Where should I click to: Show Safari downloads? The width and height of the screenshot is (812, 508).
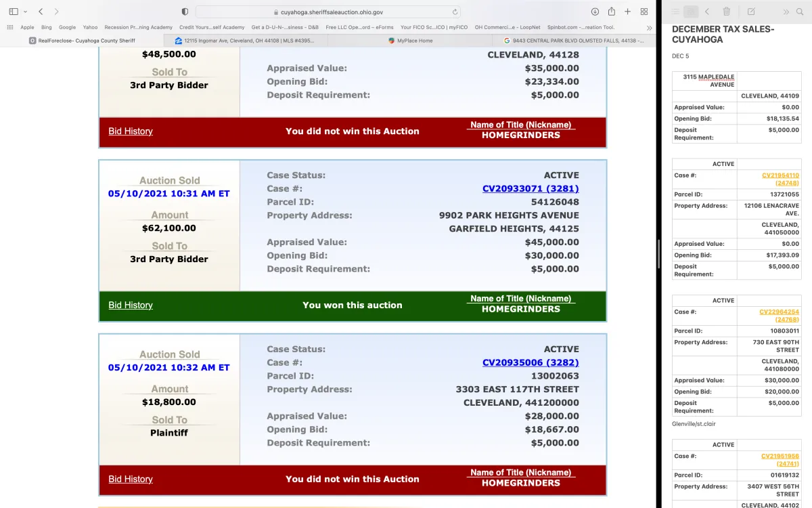point(595,12)
